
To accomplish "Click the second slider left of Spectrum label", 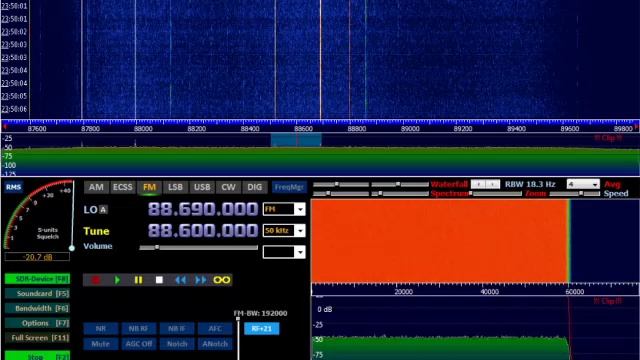I will (x=400, y=193).
